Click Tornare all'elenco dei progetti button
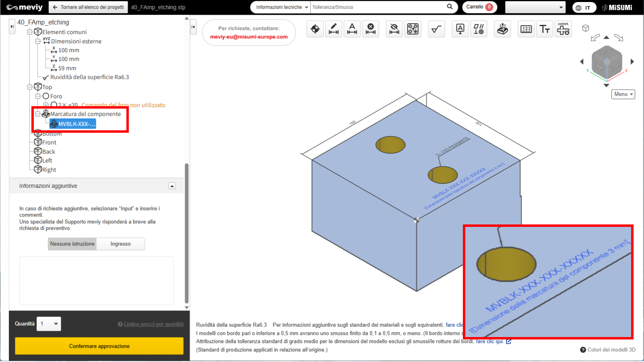Screen dimensions: 644x362 [x=89, y=7]
